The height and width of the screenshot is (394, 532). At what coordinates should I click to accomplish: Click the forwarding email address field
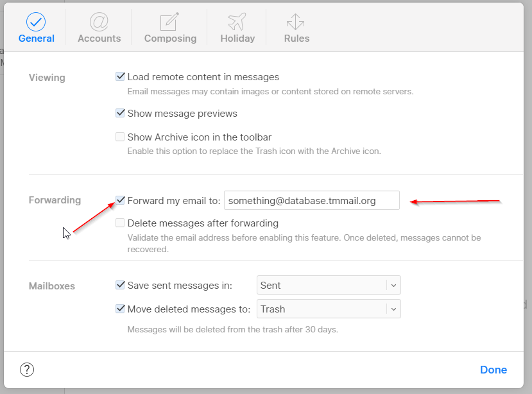pyautogui.click(x=312, y=201)
